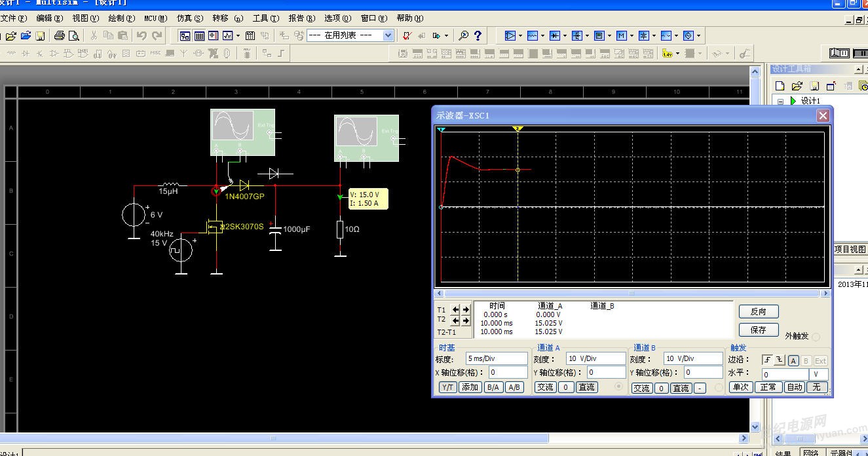This screenshot has width=868, height=456.
Task: Click the 保存 save button on oscilloscope
Action: point(759,330)
